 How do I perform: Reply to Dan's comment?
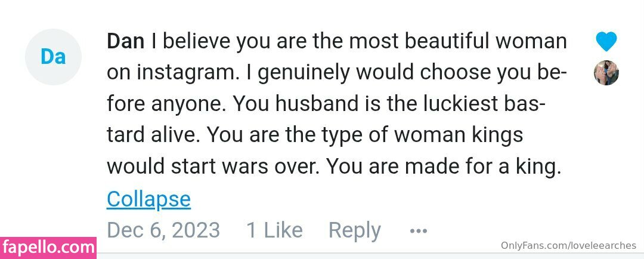tap(354, 230)
